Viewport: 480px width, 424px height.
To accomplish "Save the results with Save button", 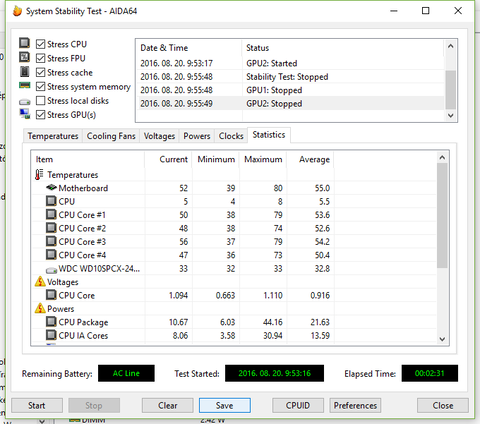I will point(225,405).
